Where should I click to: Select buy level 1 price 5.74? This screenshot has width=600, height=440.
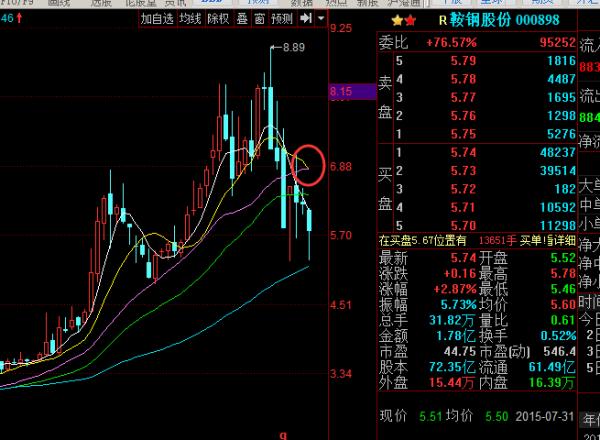pos(463,153)
